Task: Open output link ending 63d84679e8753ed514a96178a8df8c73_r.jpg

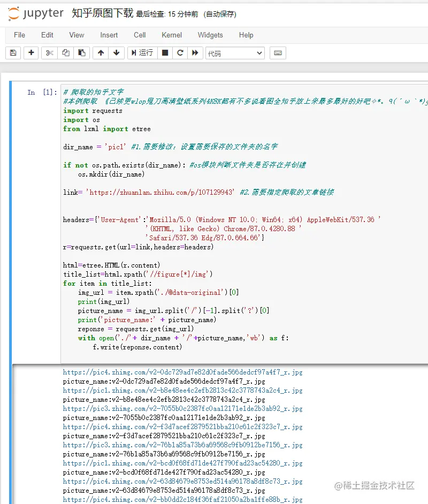Action: coord(183,482)
